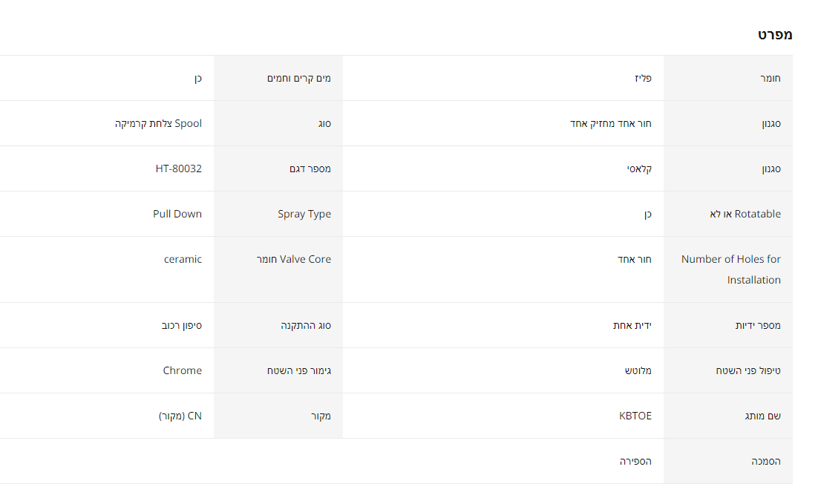Click the Valve Core חומר label
This screenshot has width=821, height=504.
point(294,259)
